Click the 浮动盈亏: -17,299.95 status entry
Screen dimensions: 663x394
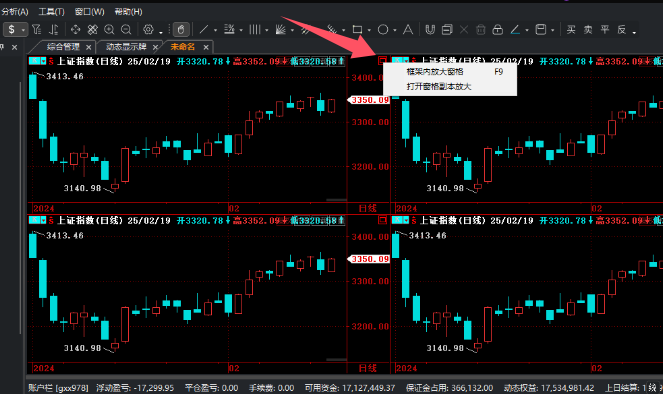tap(135, 388)
